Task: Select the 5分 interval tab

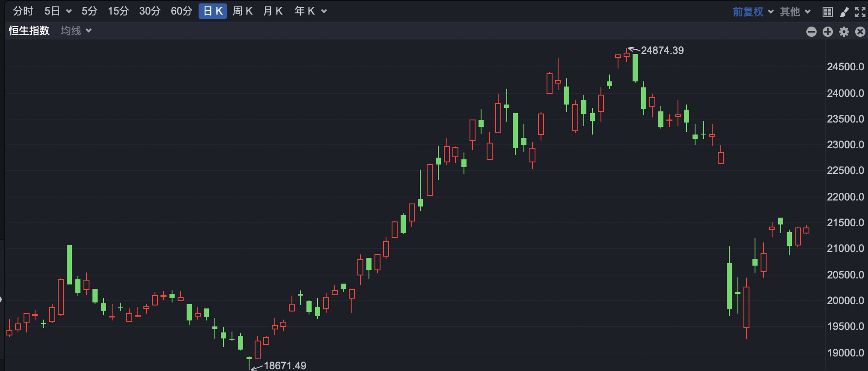Action: coord(89,11)
